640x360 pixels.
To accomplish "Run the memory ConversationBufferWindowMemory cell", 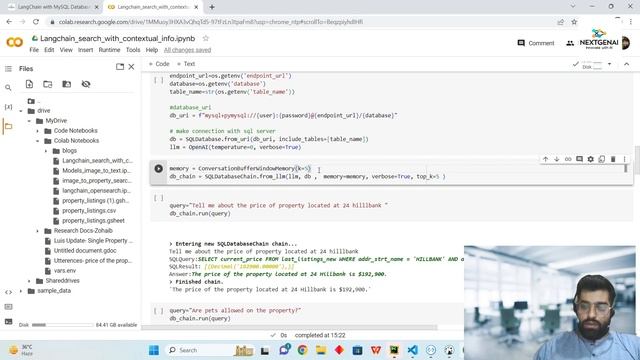I will pos(159,169).
